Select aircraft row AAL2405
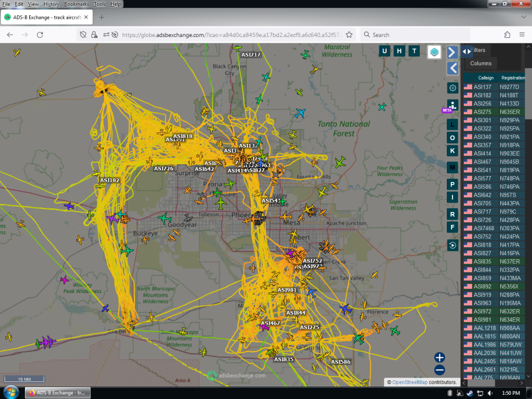This screenshot has height=399, width=532. tap(494, 362)
